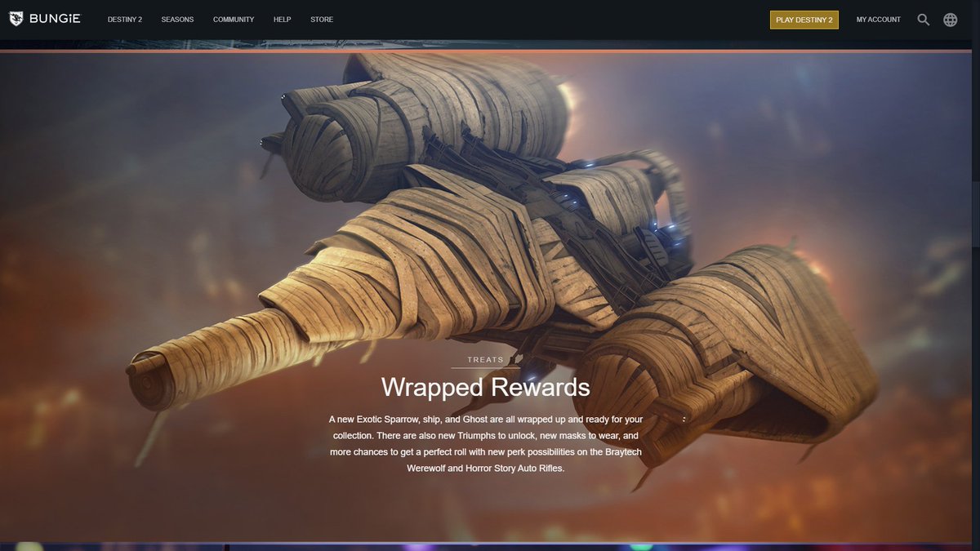Screen dimensions: 980x551
Task: Open My Account link
Action: [x=879, y=20]
